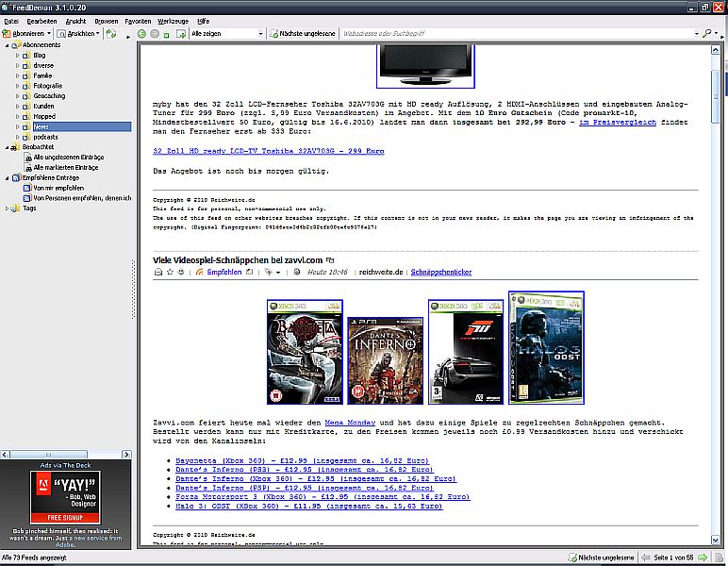The width and height of the screenshot is (728, 566).
Task: Click the green back navigation arrow
Action: click(141, 33)
